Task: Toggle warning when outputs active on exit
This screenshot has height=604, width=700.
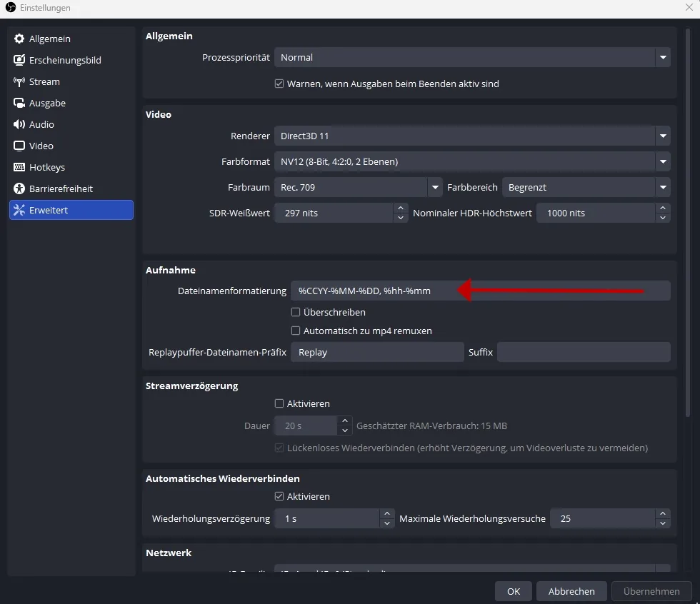Action: (279, 84)
